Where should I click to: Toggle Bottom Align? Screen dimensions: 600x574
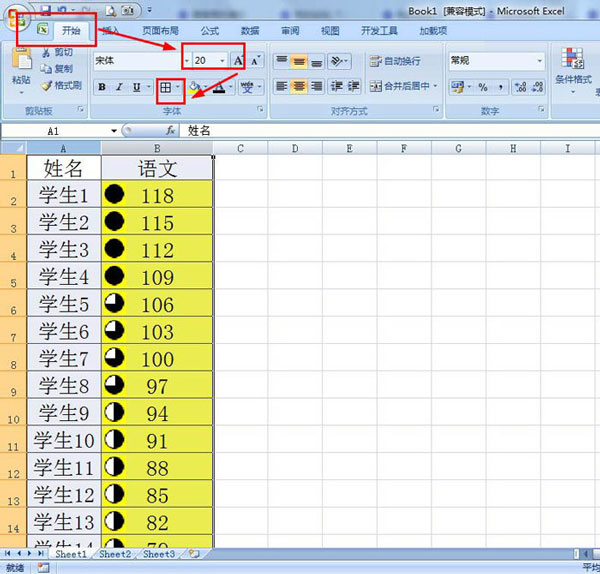coord(316,61)
